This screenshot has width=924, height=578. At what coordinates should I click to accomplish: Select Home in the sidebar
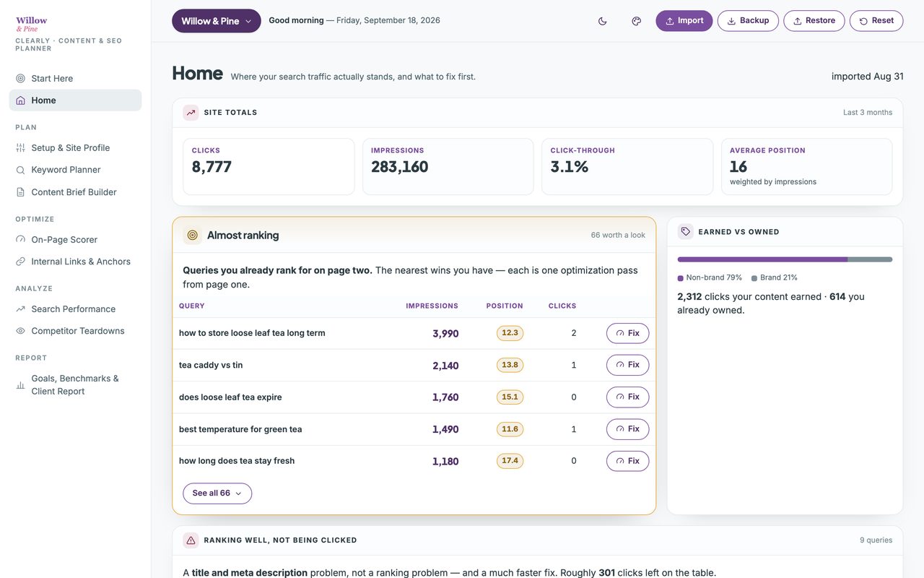[75, 100]
